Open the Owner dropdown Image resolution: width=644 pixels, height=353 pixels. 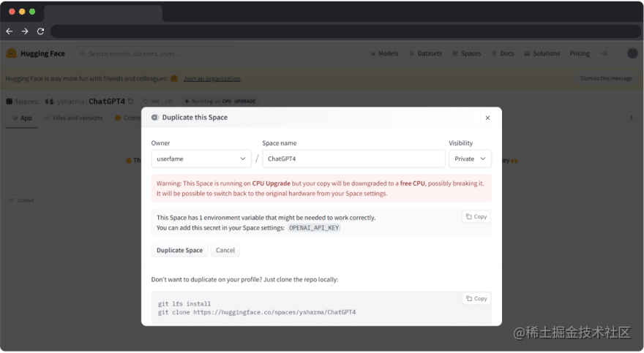point(201,159)
